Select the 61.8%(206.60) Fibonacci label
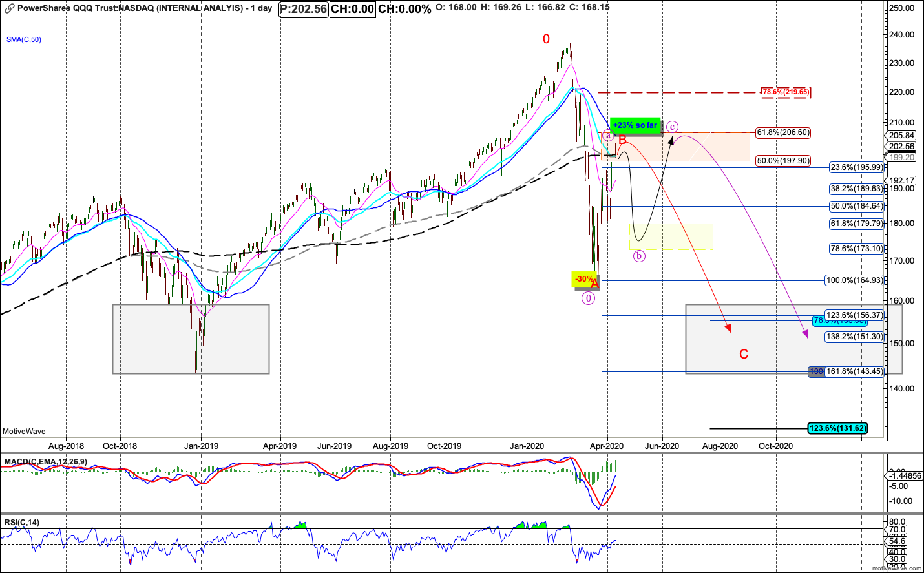The image size is (924, 573). [x=783, y=132]
